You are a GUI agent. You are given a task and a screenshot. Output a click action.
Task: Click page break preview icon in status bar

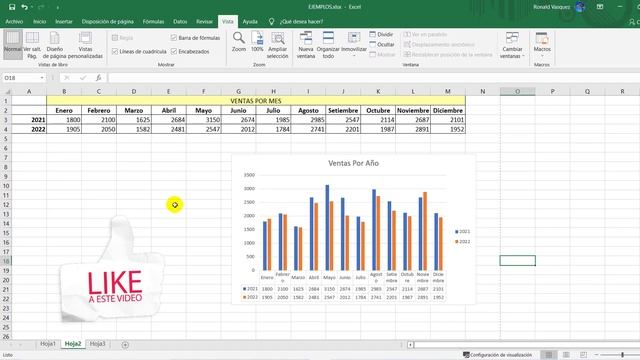(583, 355)
